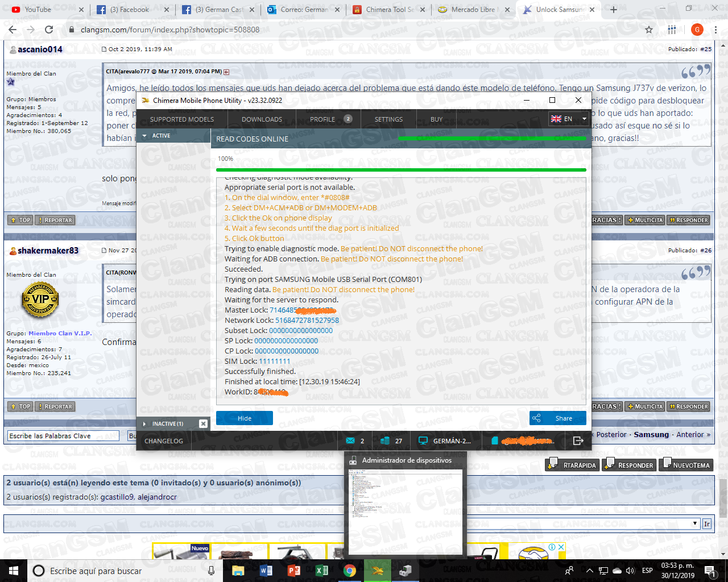The height and width of the screenshot is (582, 728).
Task: Click RTARAPIDA quick reply button
Action: [572, 464]
